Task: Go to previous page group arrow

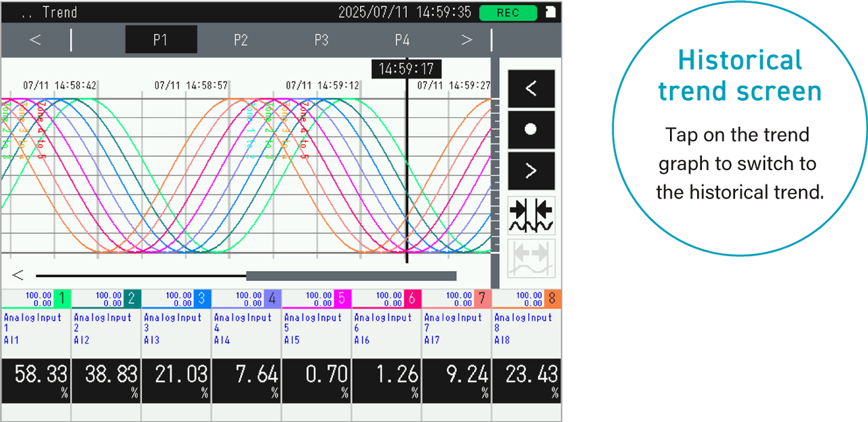Action: (x=35, y=40)
